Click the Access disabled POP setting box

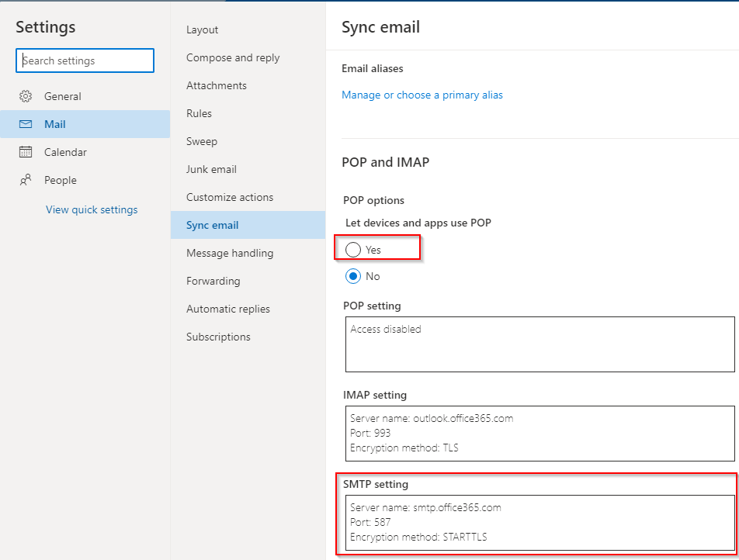(540, 344)
